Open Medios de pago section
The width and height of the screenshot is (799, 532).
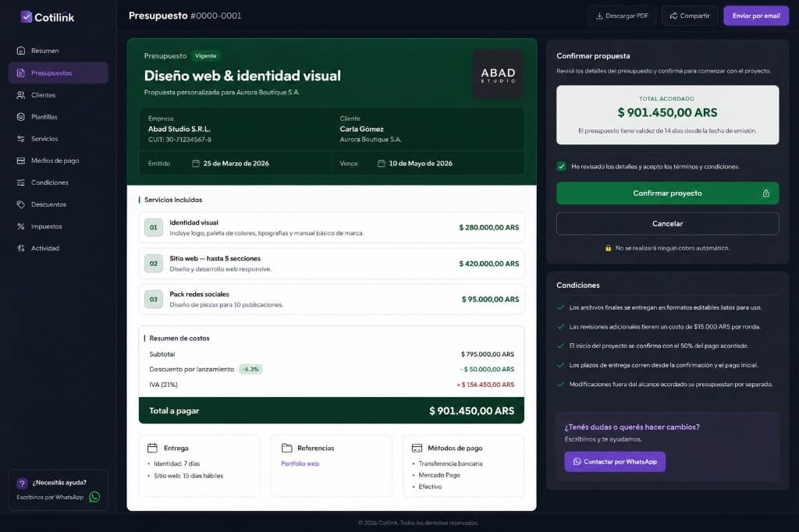coord(58,161)
